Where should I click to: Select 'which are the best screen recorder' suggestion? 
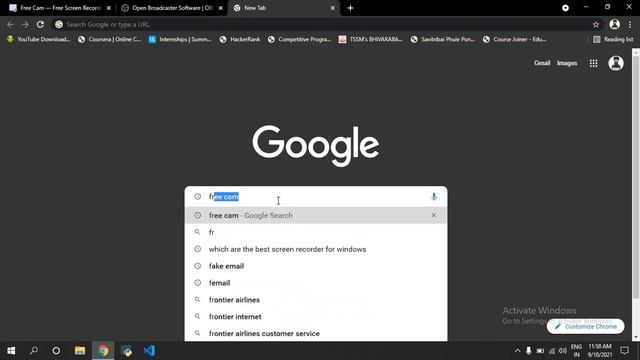click(316, 249)
